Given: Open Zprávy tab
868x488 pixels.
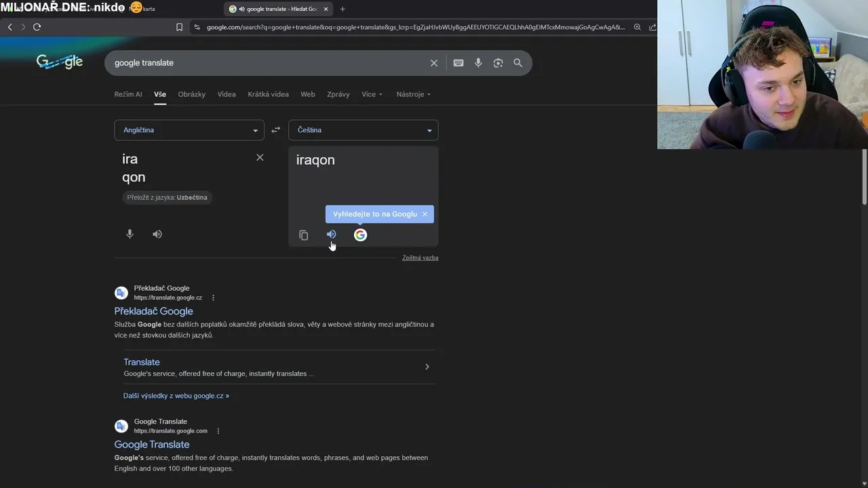Looking at the screenshot, I should [338, 94].
